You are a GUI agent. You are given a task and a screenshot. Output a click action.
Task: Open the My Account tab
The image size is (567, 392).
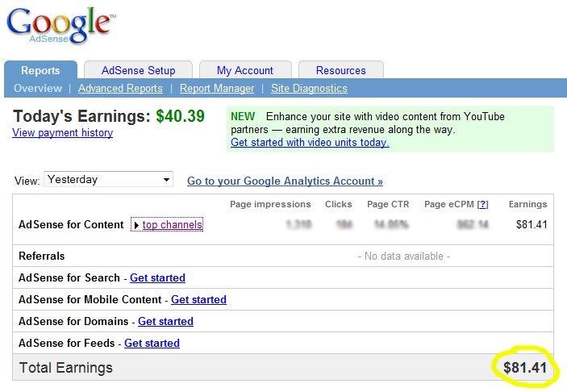click(x=245, y=70)
